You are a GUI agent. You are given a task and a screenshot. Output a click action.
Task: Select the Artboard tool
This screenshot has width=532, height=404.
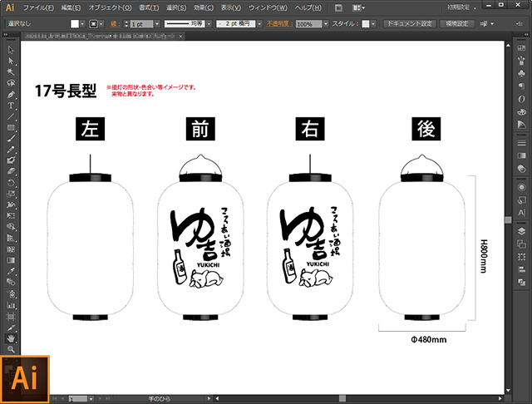tap(11, 317)
